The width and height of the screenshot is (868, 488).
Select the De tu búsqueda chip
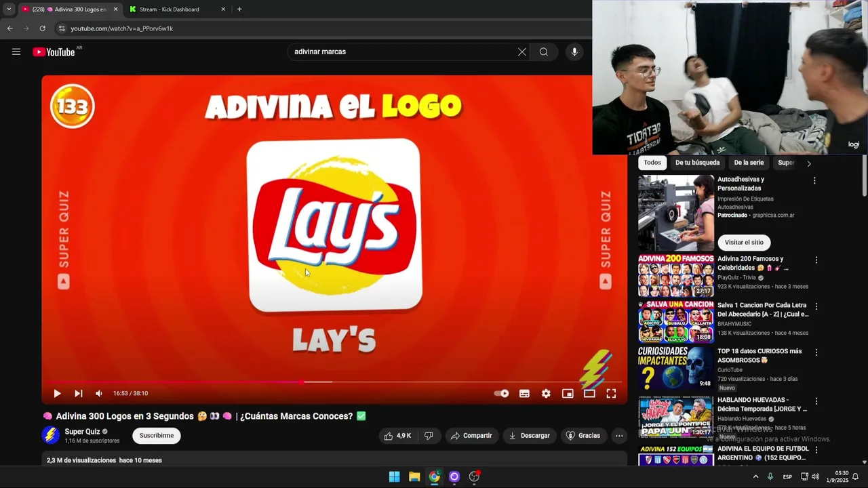point(697,163)
